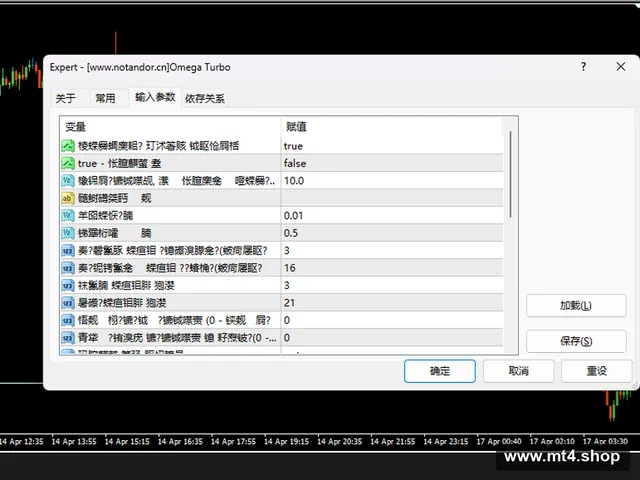Click the variable name starting with 'true -'

pyautogui.click(x=119, y=164)
